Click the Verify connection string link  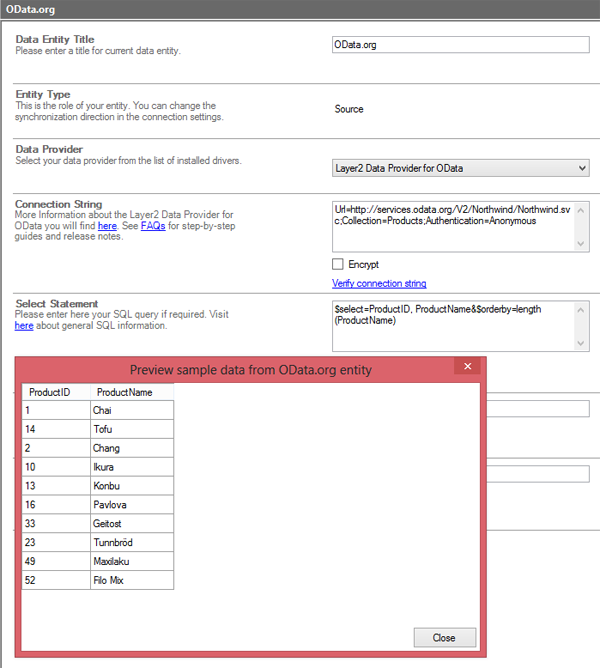point(379,284)
